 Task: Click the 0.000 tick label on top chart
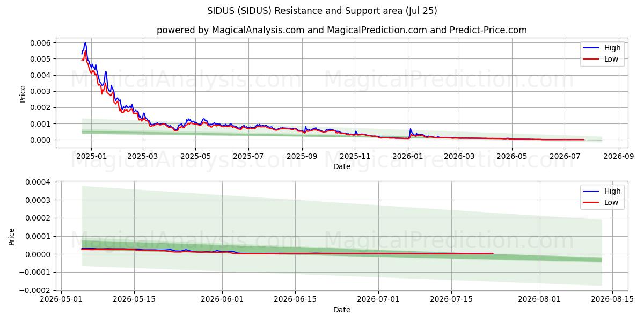(x=40, y=140)
